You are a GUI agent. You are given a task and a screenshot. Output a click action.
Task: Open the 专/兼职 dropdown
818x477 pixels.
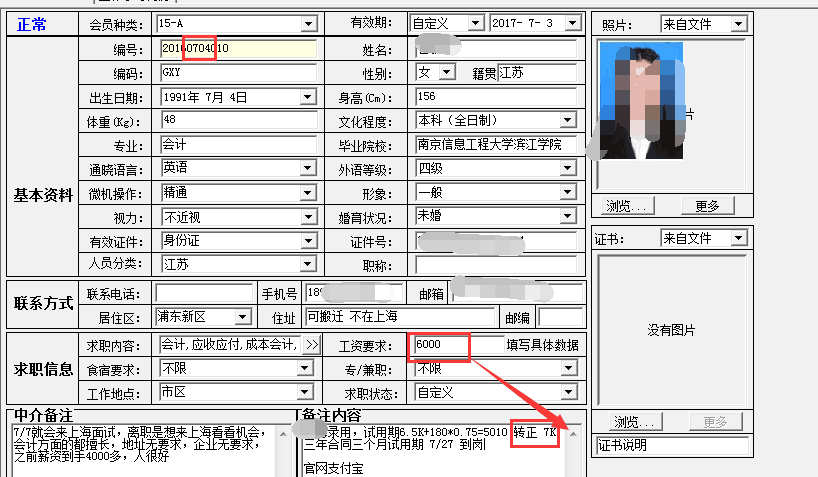point(568,368)
